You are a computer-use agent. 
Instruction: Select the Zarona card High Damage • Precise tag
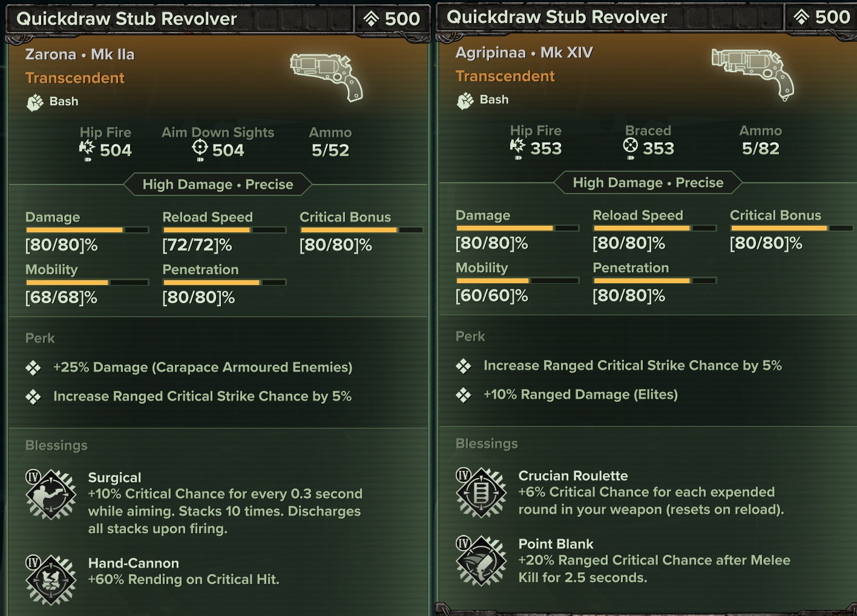[218, 185]
